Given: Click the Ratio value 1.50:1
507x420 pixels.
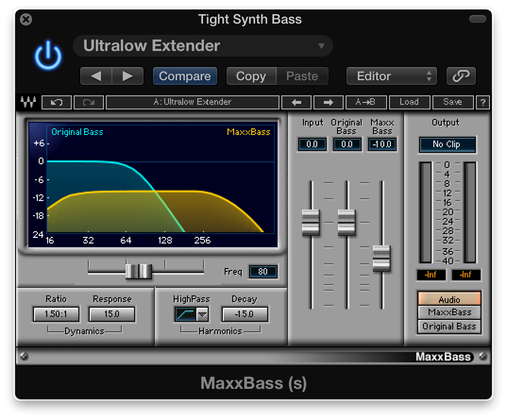Looking at the screenshot, I should [x=56, y=314].
